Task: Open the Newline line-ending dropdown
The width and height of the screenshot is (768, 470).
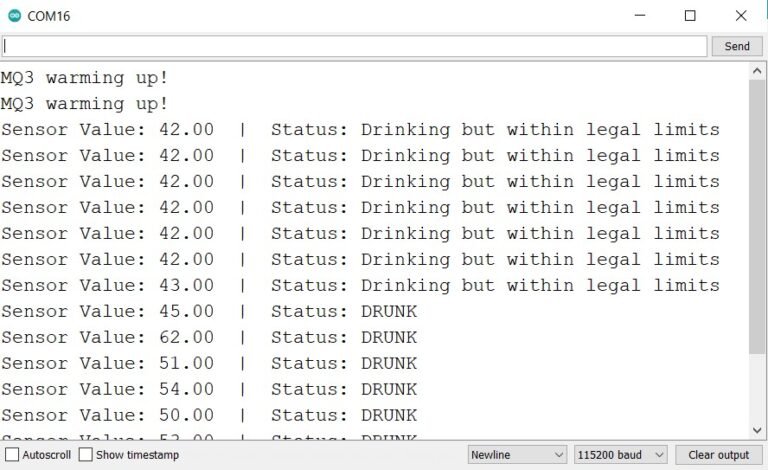Action: (x=517, y=455)
